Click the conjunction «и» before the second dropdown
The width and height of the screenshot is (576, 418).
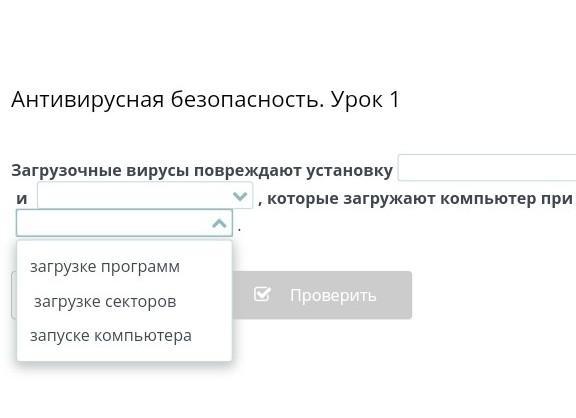coord(22,199)
